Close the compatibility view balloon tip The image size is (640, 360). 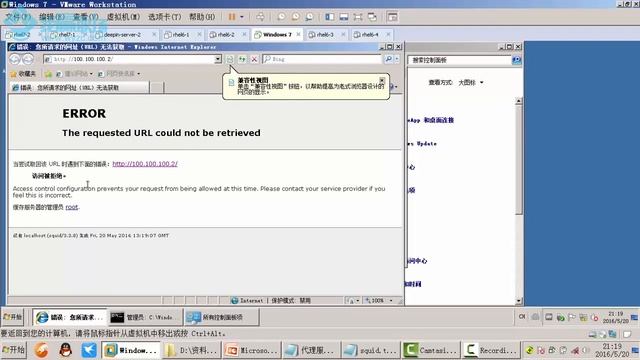[382, 80]
